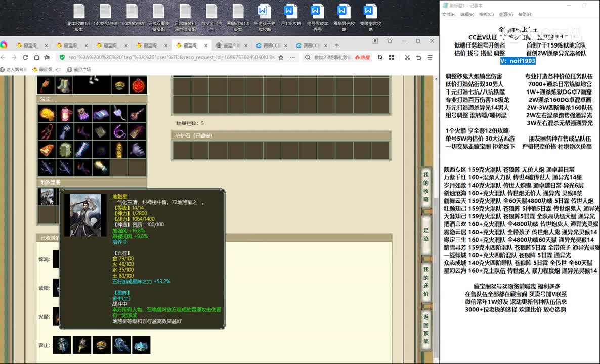Click the 足迹 side button

[426, 234]
